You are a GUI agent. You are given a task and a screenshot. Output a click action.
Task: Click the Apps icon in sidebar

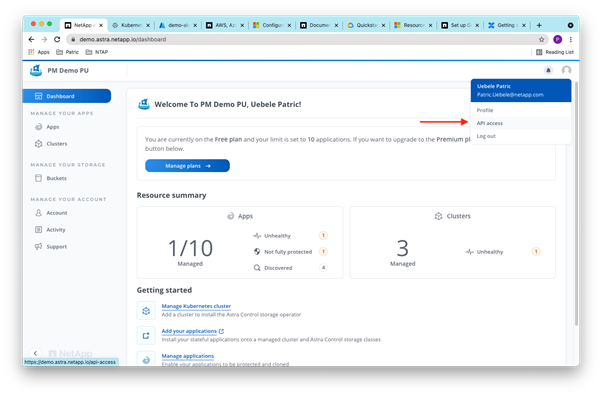[x=38, y=127]
